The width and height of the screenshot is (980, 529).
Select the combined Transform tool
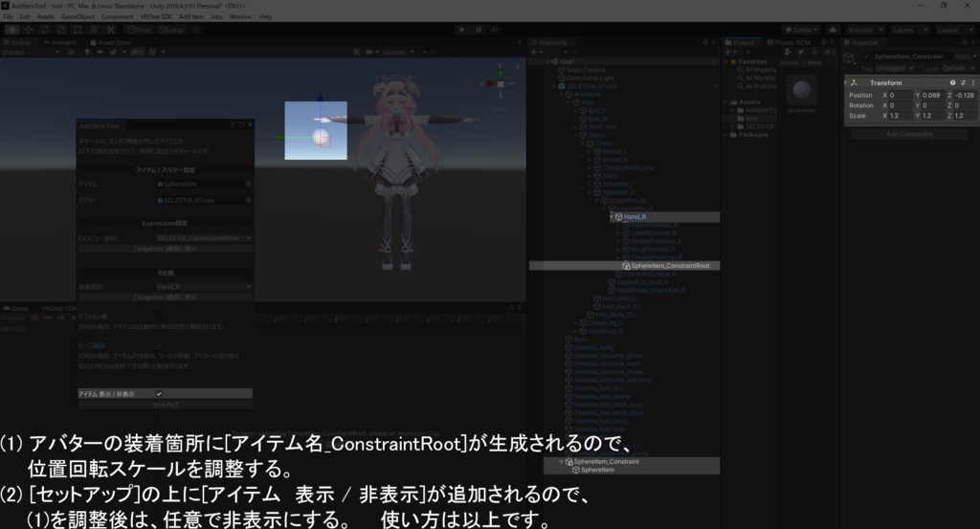point(94,30)
